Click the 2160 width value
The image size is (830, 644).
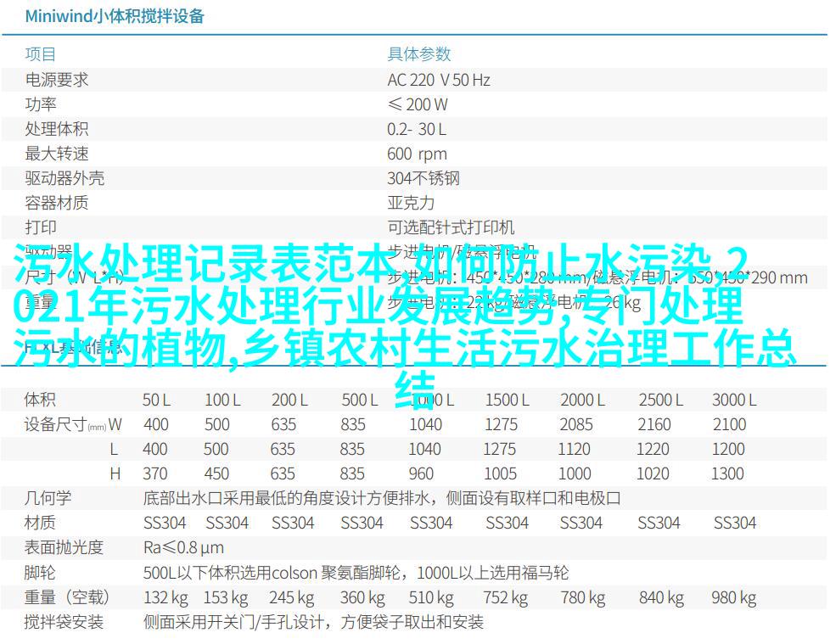tap(654, 424)
